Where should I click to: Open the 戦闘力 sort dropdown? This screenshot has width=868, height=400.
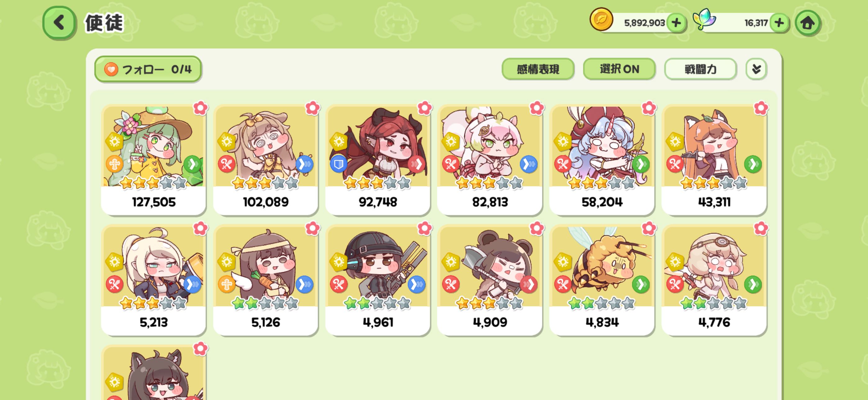[701, 69]
